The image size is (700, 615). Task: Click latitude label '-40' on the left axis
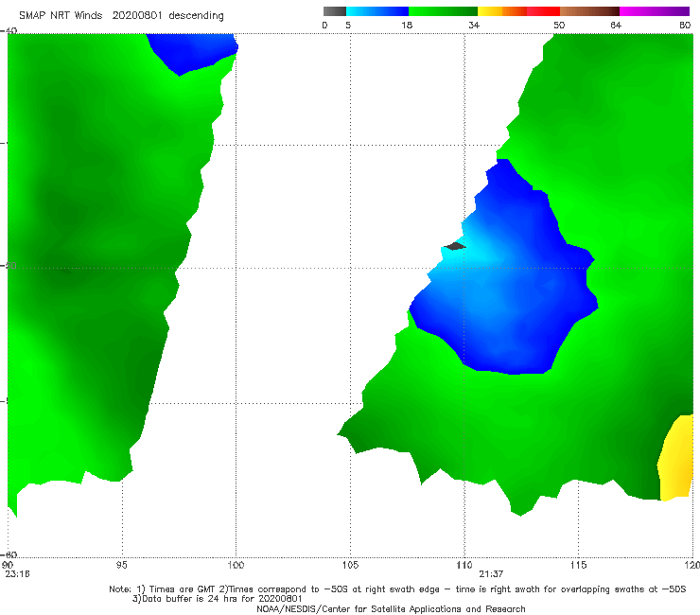[9, 30]
